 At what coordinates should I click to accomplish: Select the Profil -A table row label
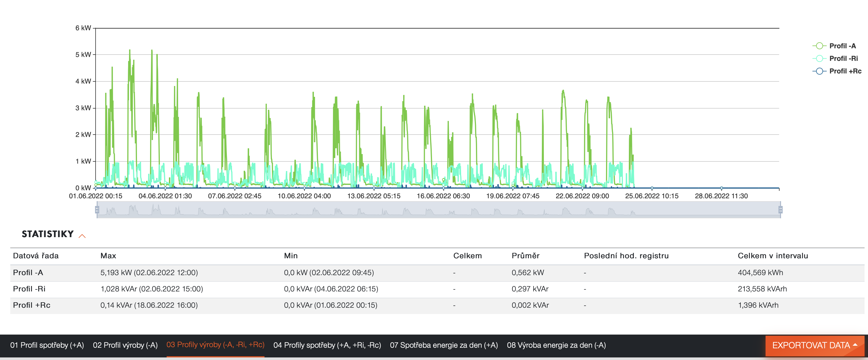pos(28,273)
